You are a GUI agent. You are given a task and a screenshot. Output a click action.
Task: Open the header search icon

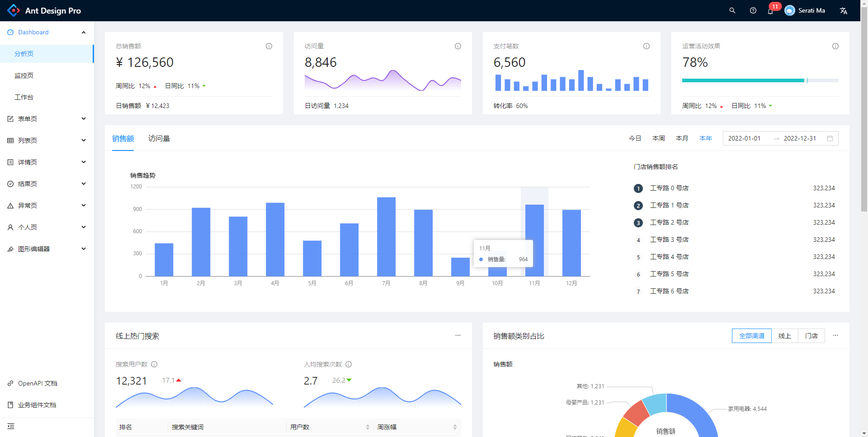(732, 10)
